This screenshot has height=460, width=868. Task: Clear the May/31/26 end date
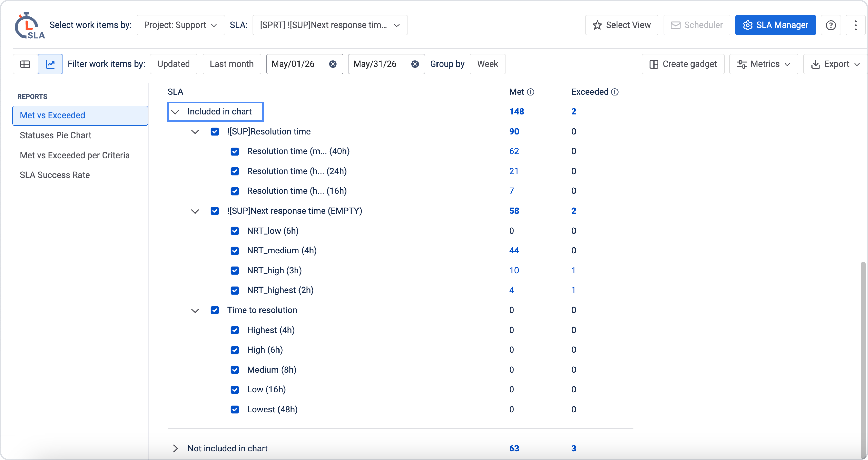pyautogui.click(x=415, y=64)
